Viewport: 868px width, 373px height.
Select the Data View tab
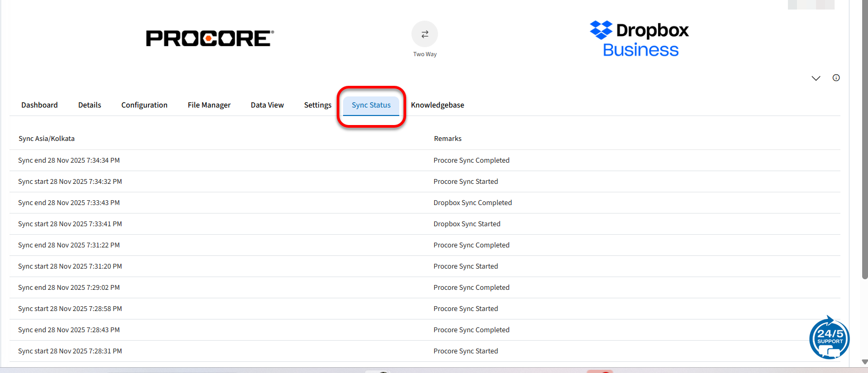[x=267, y=105]
